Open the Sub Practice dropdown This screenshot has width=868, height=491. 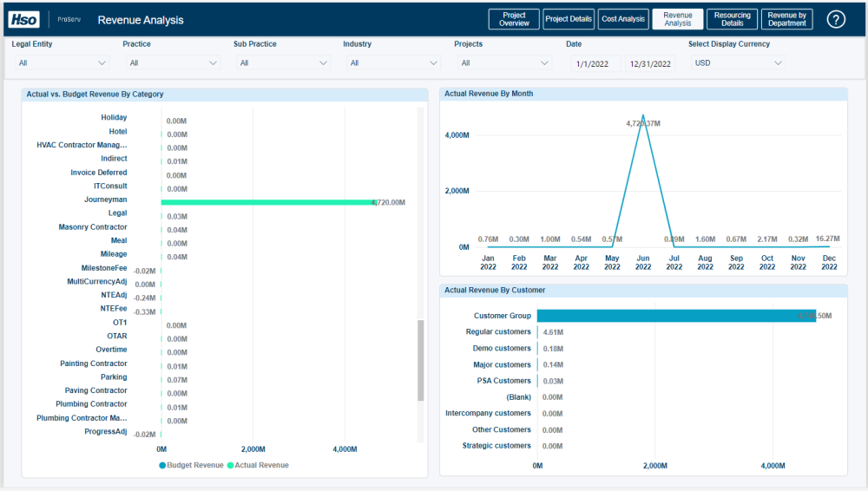tap(283, 62)
